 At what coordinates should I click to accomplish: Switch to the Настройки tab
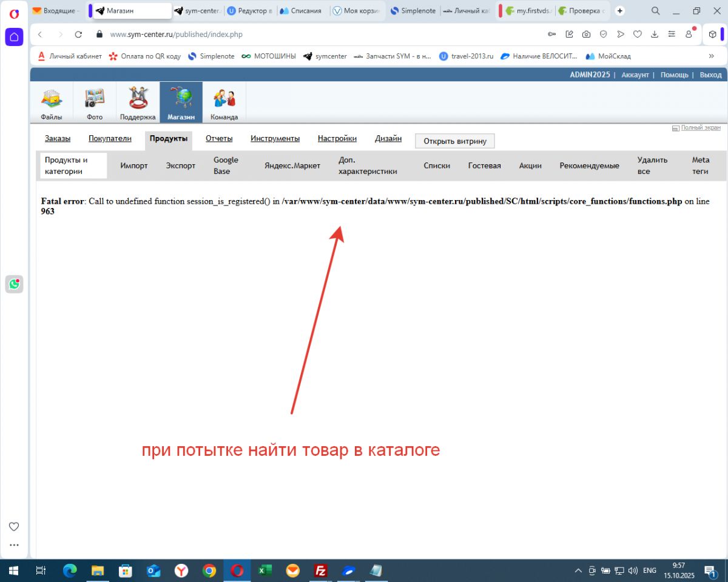[337, 138]
